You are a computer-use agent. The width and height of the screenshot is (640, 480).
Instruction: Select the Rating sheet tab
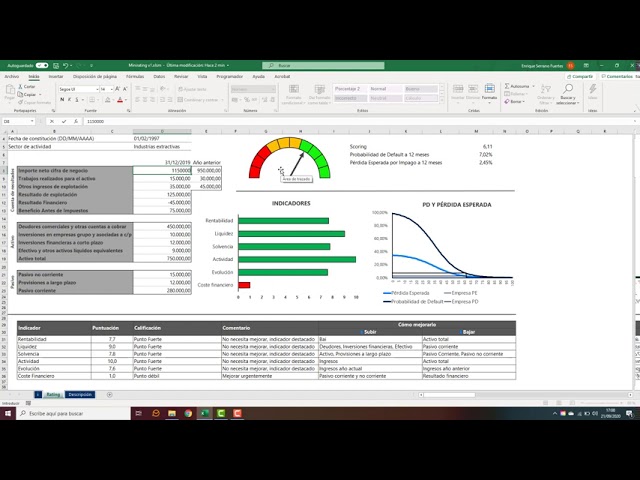53,395
